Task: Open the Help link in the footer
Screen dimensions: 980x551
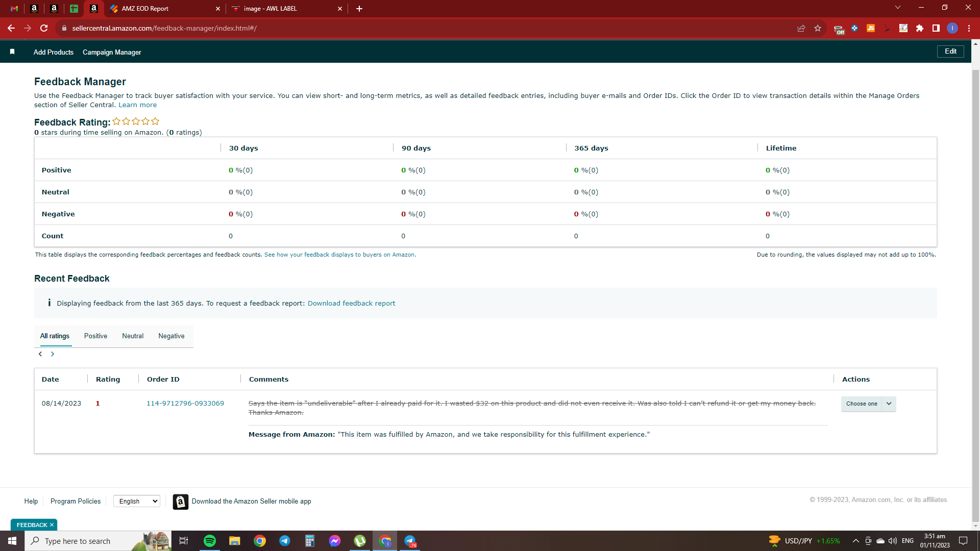Action: [x=31, y=501]
